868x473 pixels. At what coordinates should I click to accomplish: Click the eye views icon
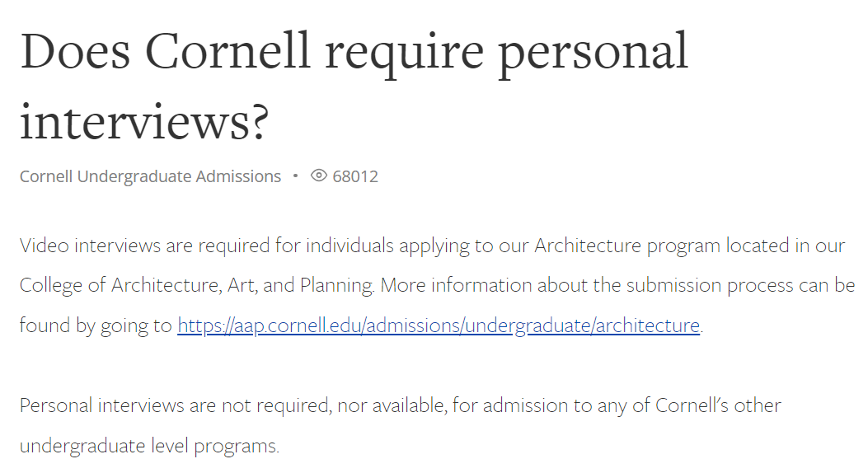point(319,176)
